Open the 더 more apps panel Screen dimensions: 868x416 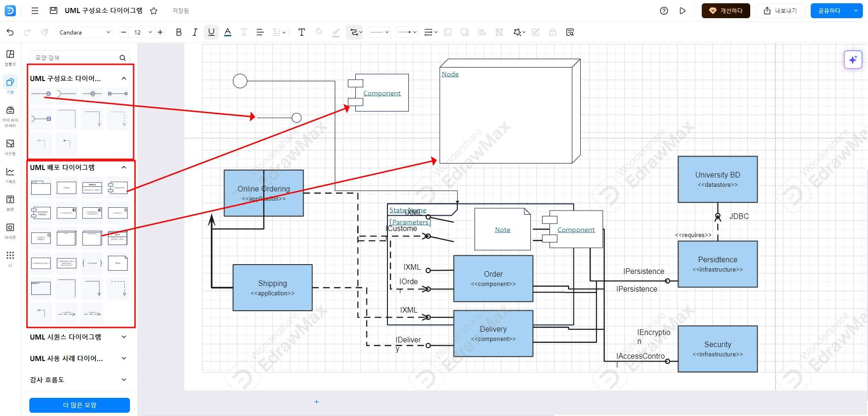pos(10,259)
